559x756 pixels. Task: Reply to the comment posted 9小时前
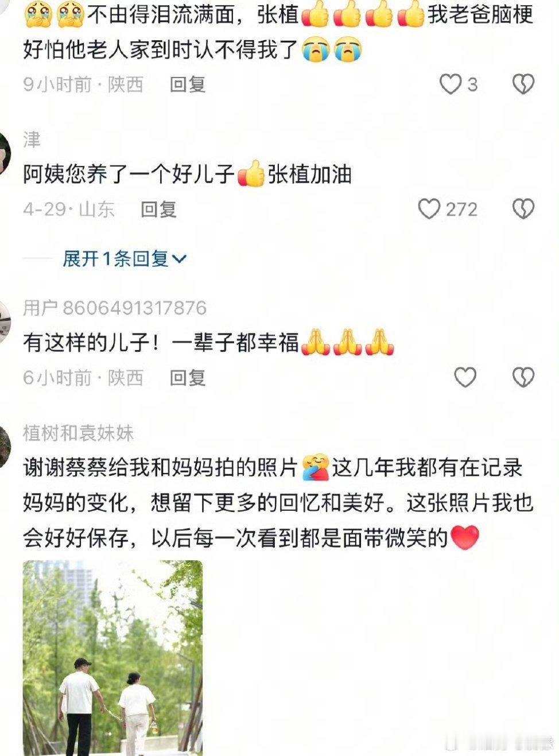point(187,85)
